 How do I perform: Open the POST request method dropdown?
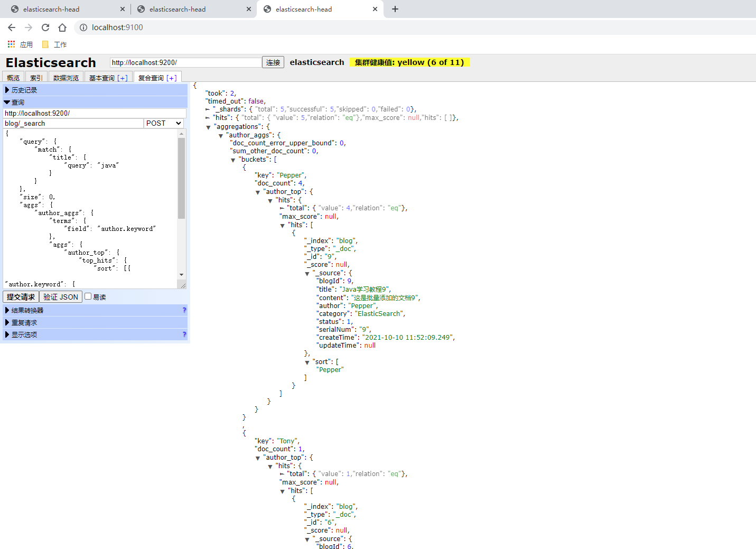(163, 123)
